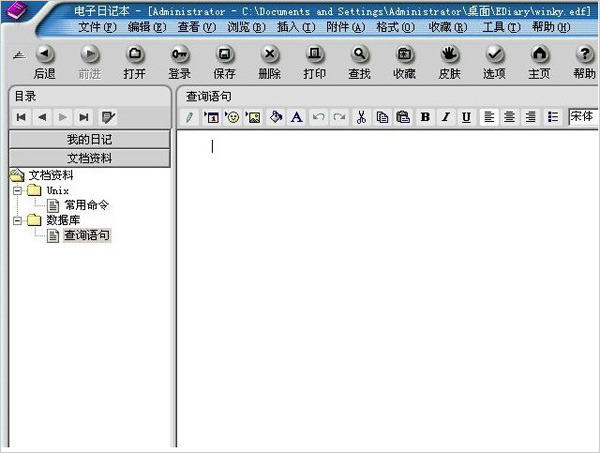
Task: Click the paste clipboard icon
Action: tap(403, 117)
